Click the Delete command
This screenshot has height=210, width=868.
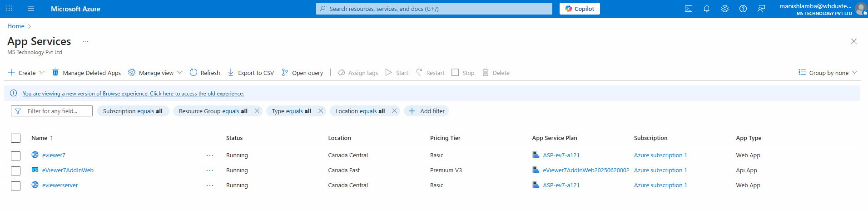[x=496, y=73]
